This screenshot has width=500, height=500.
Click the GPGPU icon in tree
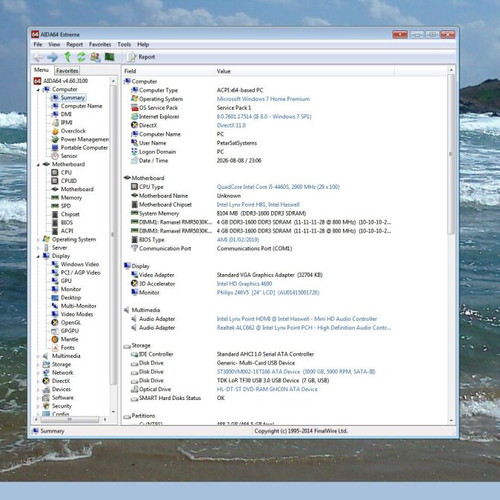click(55, 331)
